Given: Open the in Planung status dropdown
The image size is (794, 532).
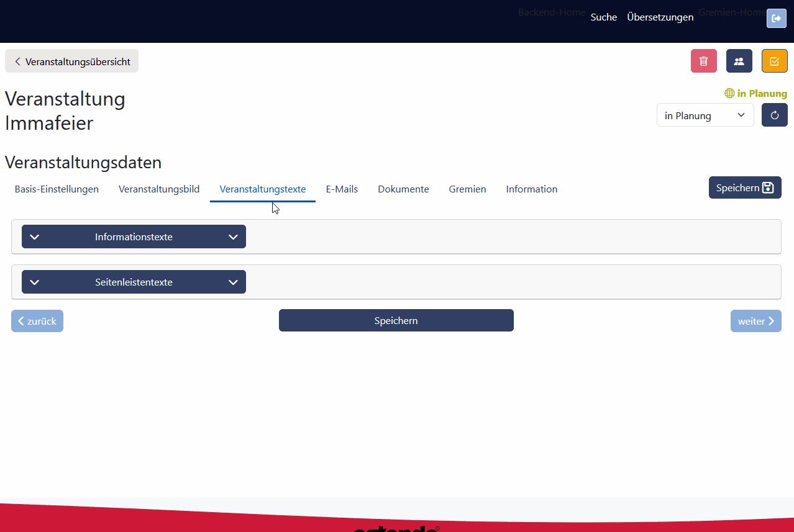Looking at the screenshot, I should pos(705,115).
